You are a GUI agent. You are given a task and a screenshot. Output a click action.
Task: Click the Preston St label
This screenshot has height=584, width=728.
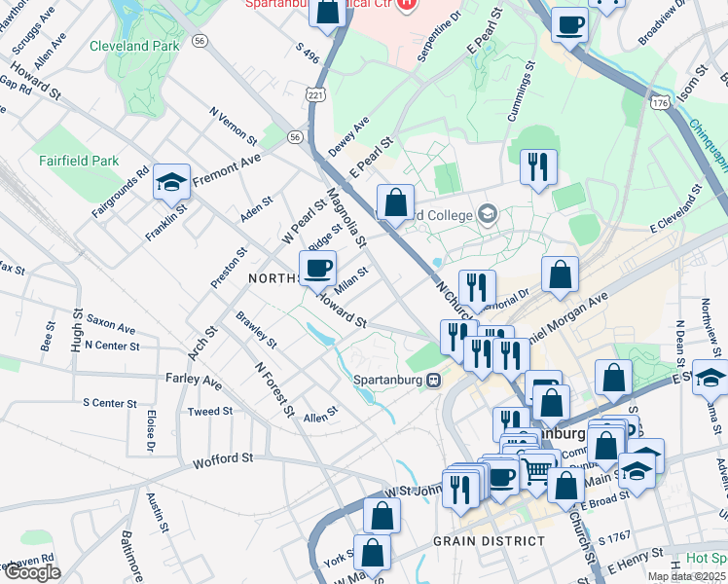[x=229, y=268]
